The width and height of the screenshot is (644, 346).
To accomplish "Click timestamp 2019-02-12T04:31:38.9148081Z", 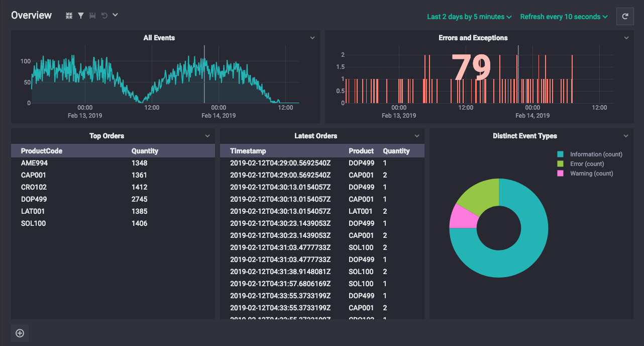I will tap(280, 272).
